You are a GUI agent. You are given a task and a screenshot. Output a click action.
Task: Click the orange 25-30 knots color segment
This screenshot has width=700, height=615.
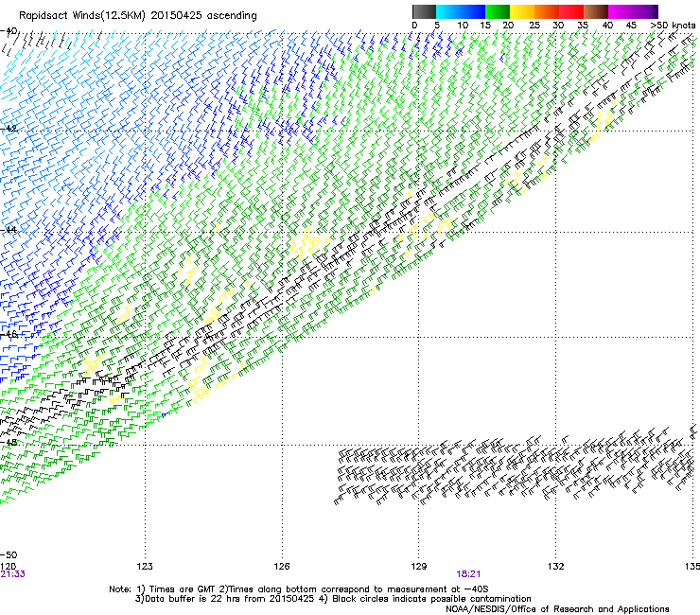pos(547,11)
